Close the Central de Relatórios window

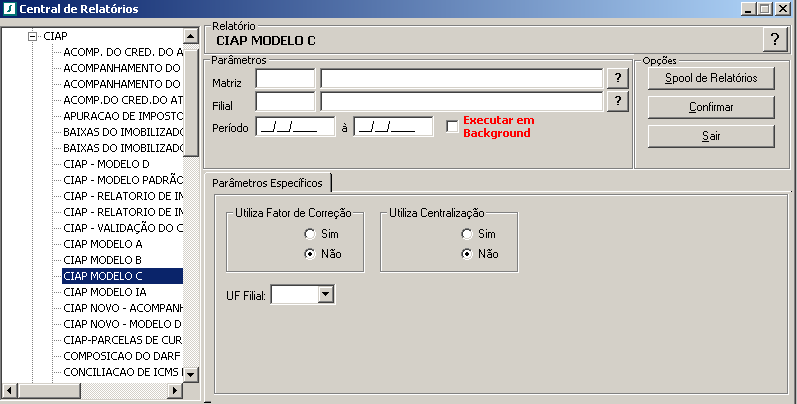pyautogui.click(x=783, y=9)
